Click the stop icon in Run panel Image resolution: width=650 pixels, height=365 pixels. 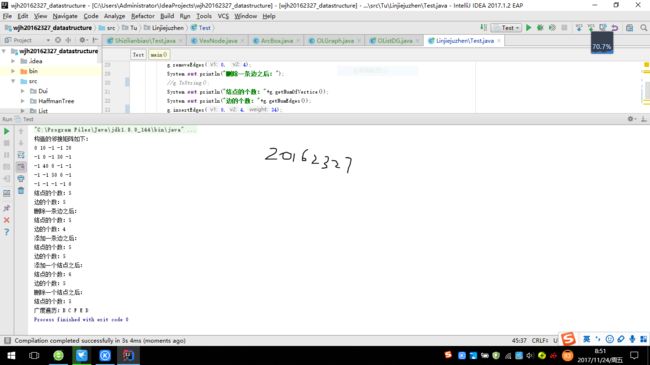pos(7,143)
